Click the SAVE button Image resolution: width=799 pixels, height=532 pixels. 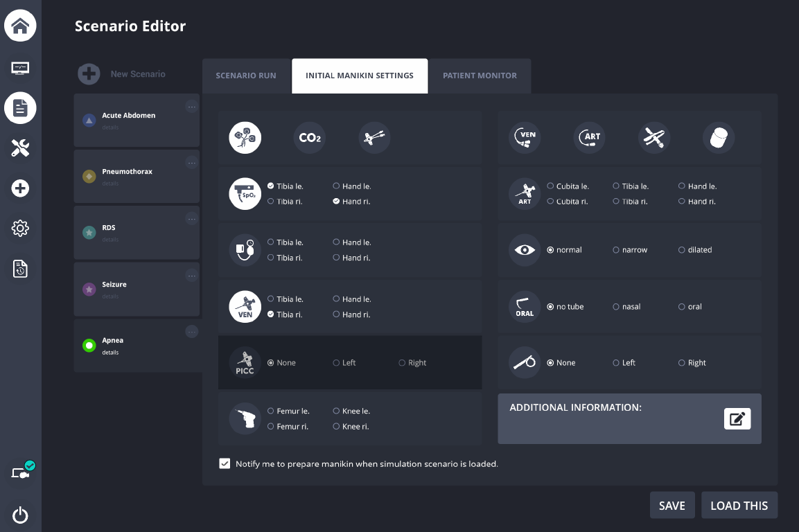tap(671, 505)
